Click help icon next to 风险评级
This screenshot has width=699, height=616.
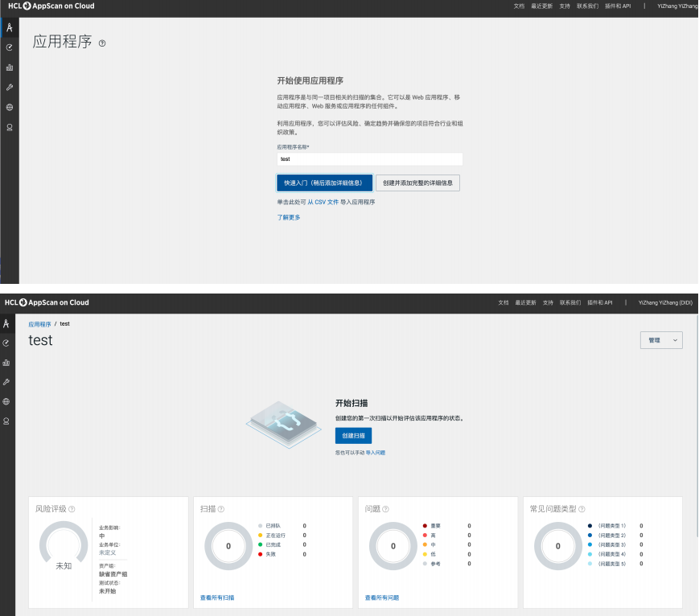pyautogui.click(x=72, y=509)
